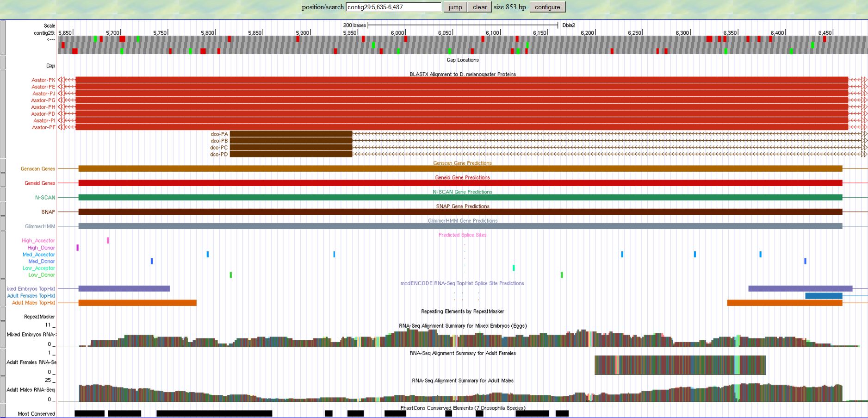Click the dark brown SNAP prediction bar

pyautogui.click(x=460, y=212)
